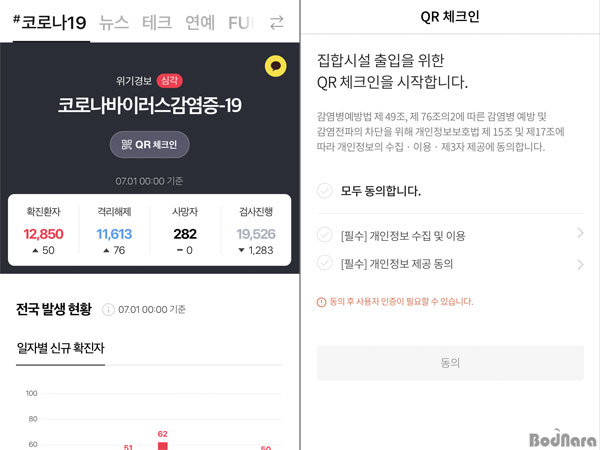Check 개인정보 수집 및 이용 consent
The width and height of the screenshot is (600, 450).
pyautogui.click(x=324, y=235)
